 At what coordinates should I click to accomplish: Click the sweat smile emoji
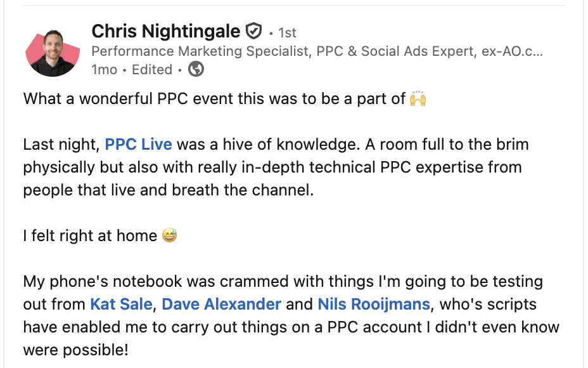pos(169,236)
